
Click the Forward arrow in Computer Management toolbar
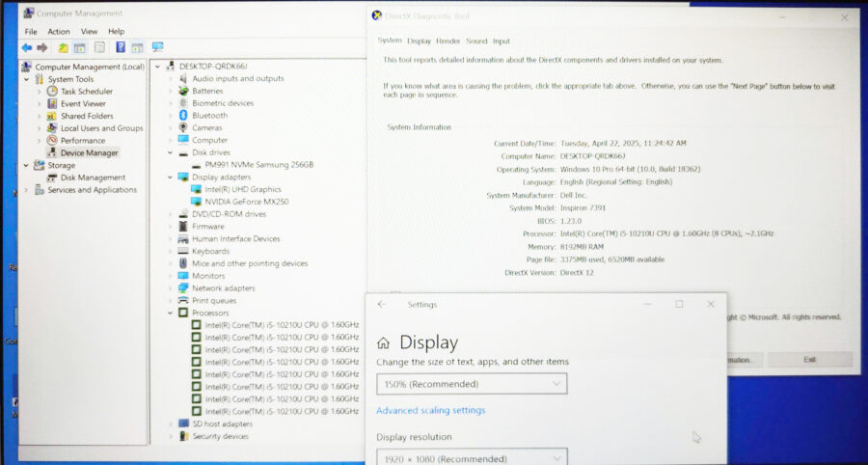point(42,48)
